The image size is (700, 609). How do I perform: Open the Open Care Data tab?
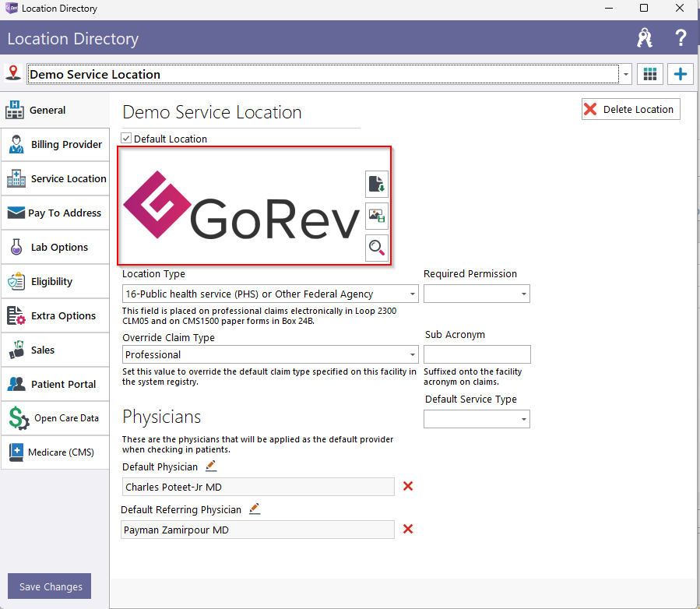click(55, 418)
